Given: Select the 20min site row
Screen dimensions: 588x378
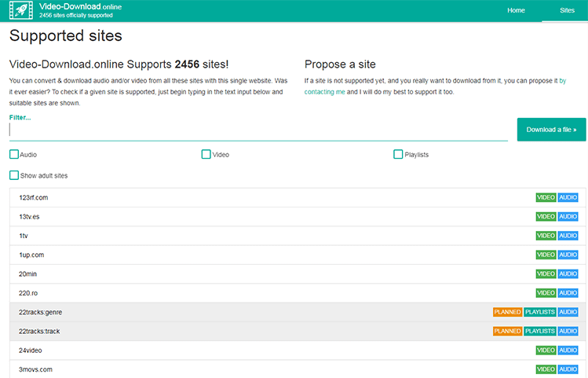Looking at the screenshot, I should click(x=298, y=274).
